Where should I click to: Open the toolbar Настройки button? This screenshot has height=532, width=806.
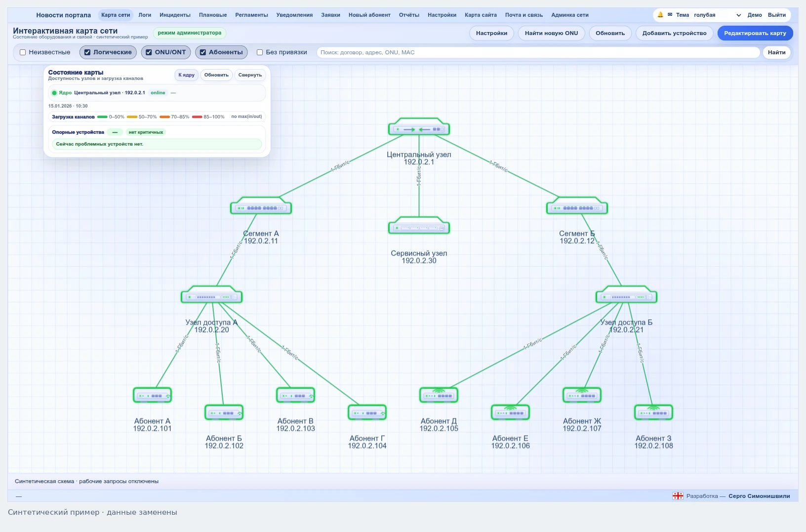coord(491,33)
